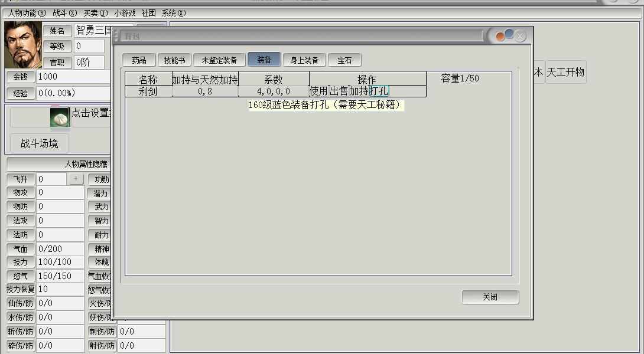Switch to the 技能书 tab
Viewport: 644px width, 354px height.
click(x=174, y=60)
